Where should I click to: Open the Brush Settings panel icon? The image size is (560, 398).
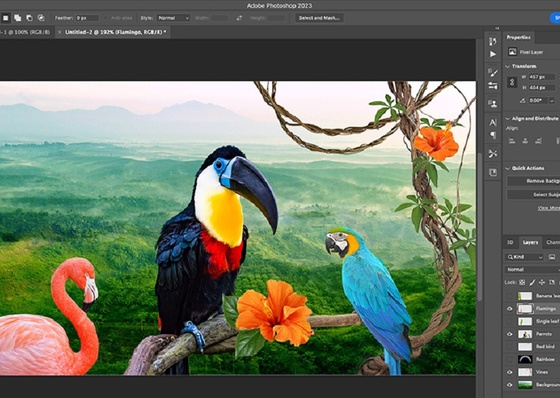(x=493, y=73)
